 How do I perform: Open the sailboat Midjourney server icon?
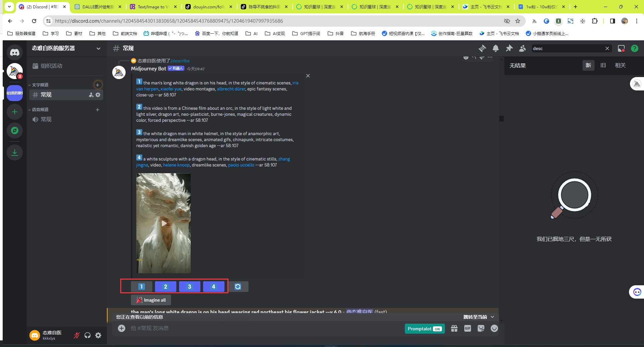[x=15, y=71]
